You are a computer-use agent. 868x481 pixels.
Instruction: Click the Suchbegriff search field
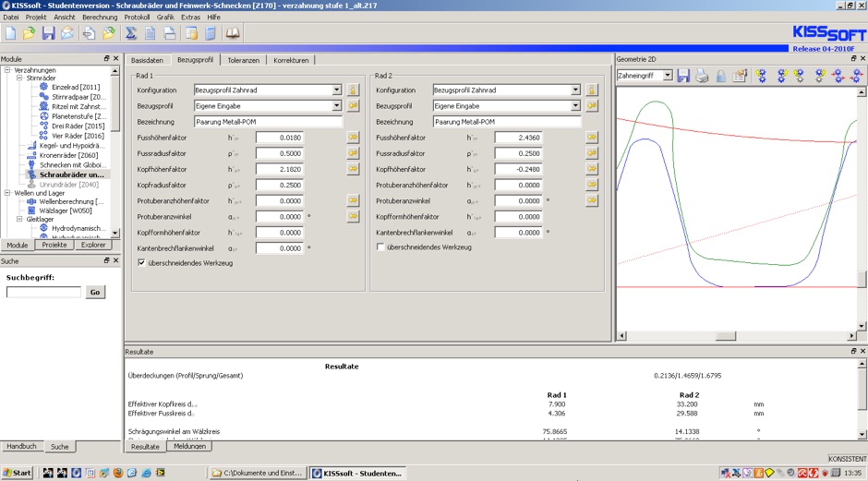pyautogui.click(x=43, y=292)
